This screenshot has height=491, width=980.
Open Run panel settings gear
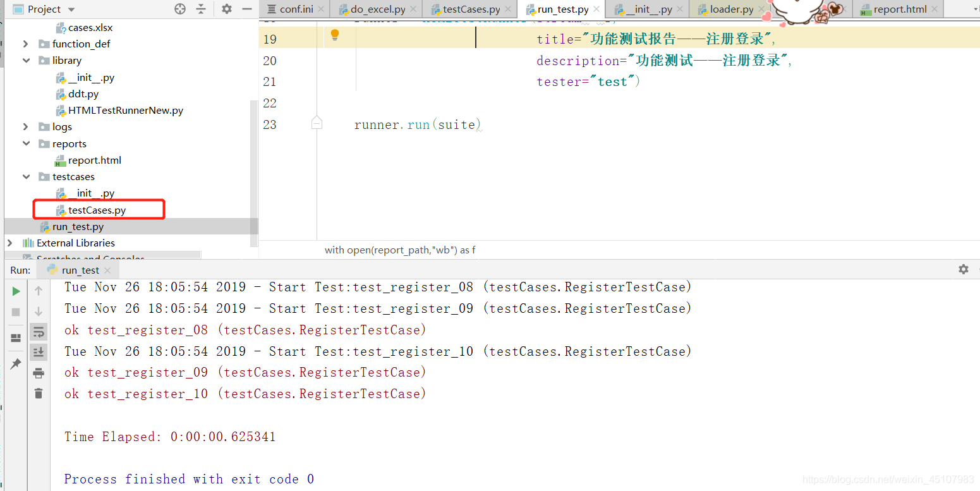pos(964,269)
